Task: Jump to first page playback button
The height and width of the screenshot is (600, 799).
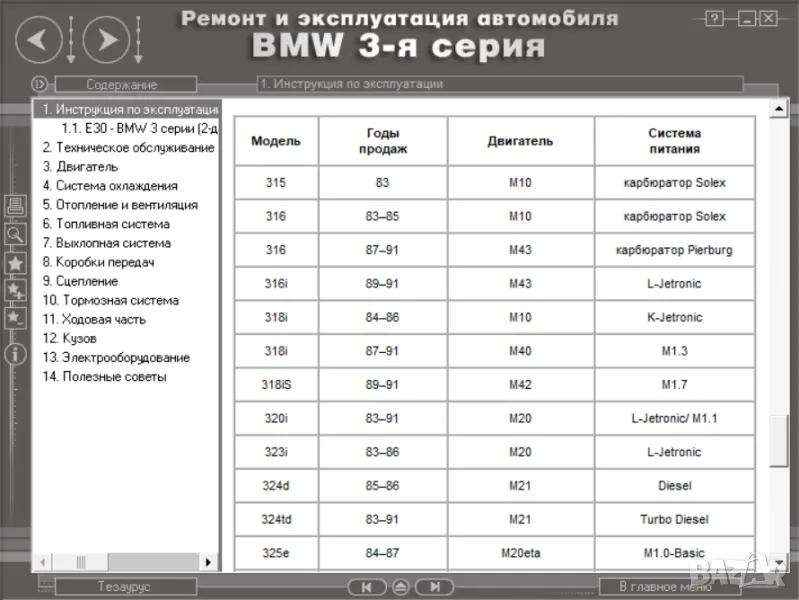Action: 366,587
